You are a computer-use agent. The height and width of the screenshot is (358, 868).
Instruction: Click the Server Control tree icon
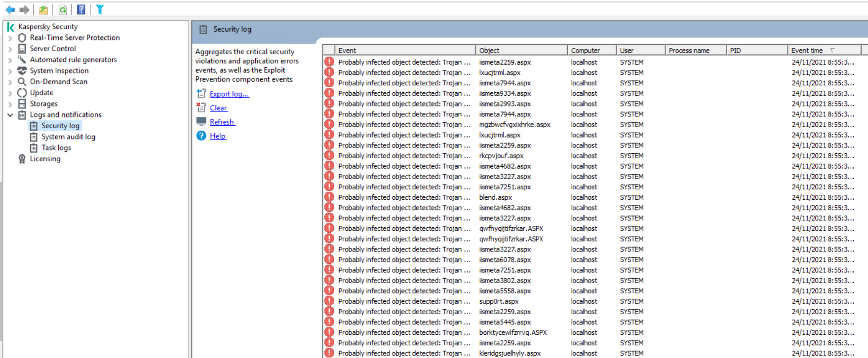point(22,48)
